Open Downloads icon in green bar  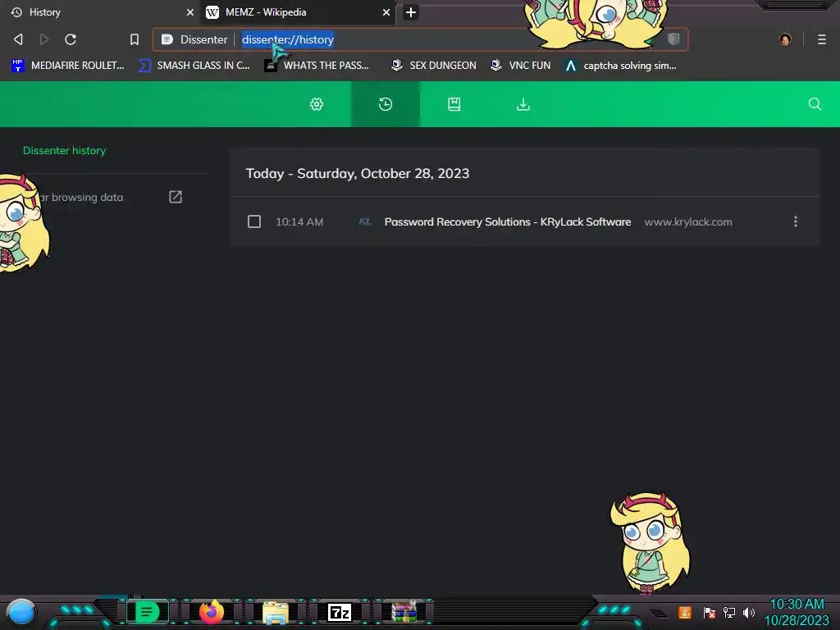pos(523,104)
